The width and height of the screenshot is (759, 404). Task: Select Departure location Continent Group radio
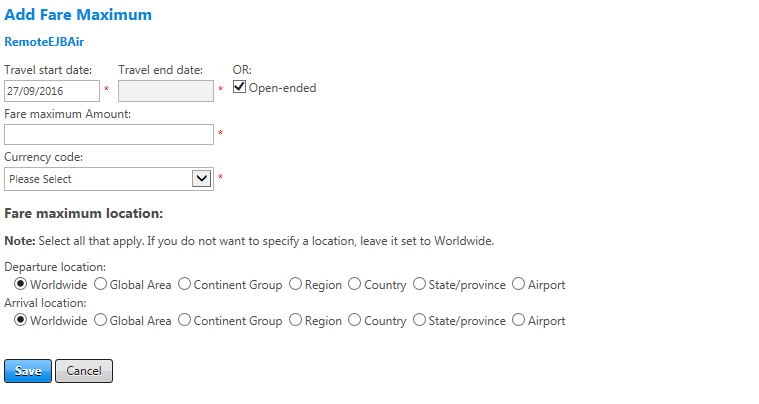tap(184, 285)
